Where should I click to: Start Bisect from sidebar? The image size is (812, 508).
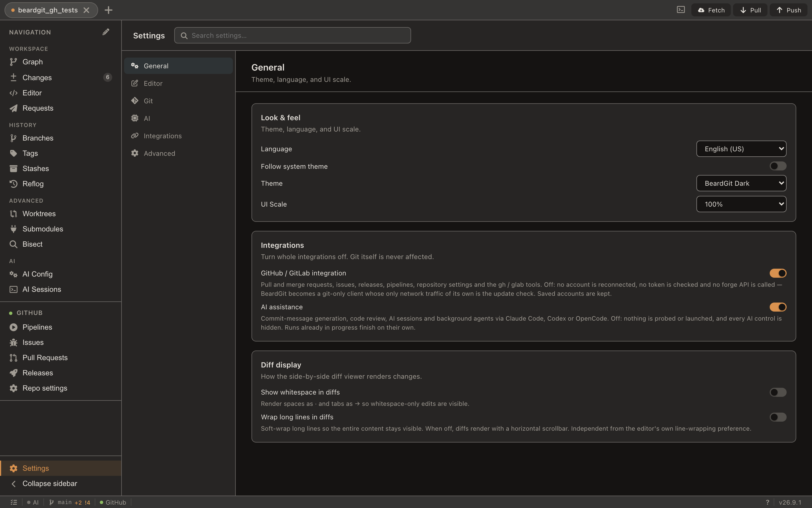[61, 244]
